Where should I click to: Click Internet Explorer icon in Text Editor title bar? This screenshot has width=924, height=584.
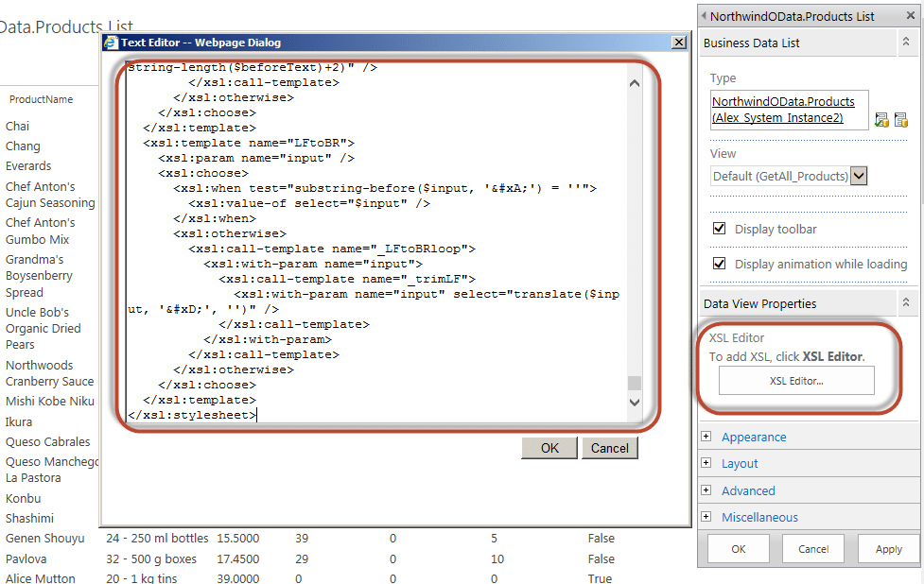[111, 43]
